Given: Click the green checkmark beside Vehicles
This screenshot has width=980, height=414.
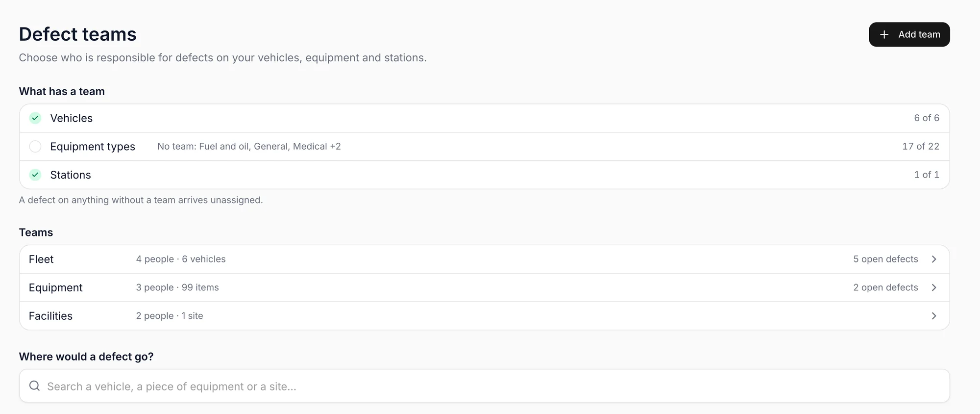Looking at the screenshot, I should tap(35, 118).
